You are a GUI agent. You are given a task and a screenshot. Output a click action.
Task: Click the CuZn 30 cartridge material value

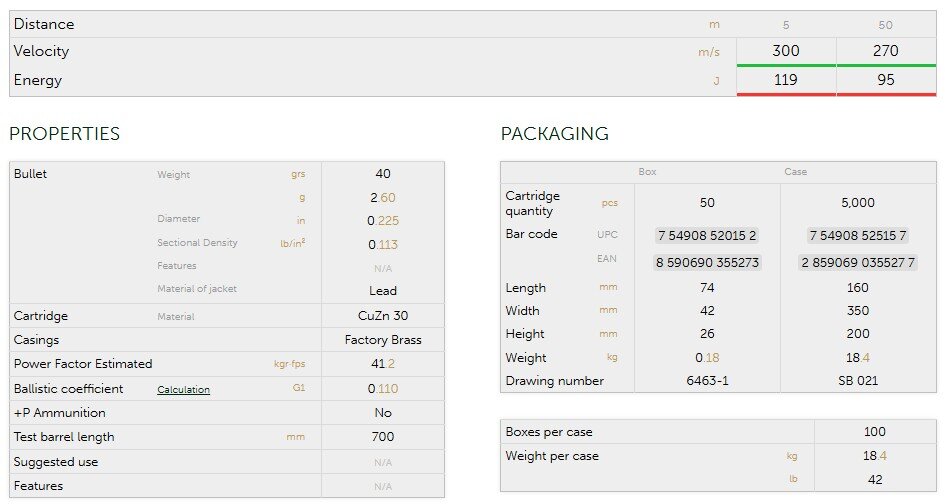[383, 316]
